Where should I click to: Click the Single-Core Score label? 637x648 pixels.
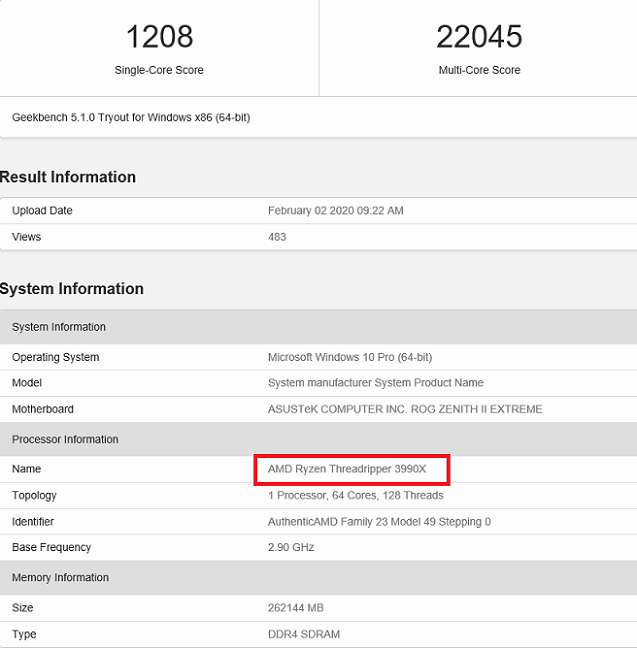tap(159, 70)
